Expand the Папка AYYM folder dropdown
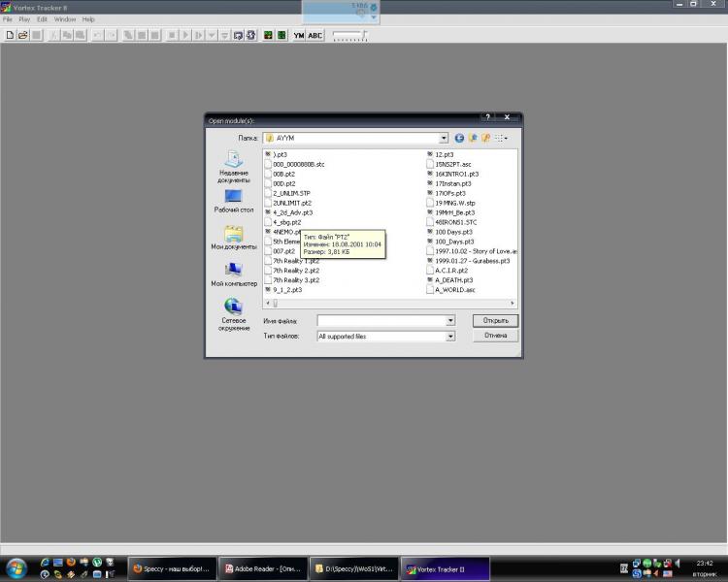This screenshot has height=582, width=728. tap(444, 139)
